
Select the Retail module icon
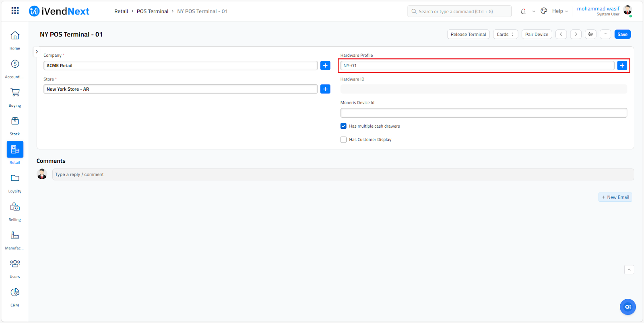[15, 149]
